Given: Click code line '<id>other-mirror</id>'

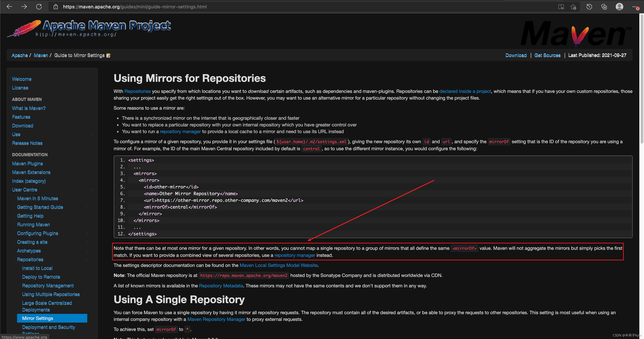Looking at the screenshot, I should (171, 187).
